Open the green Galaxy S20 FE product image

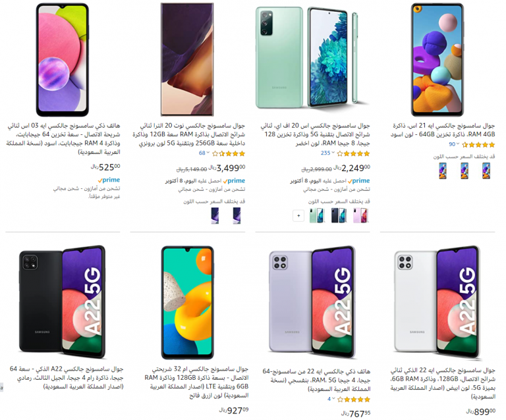click(x=312, y=57)
